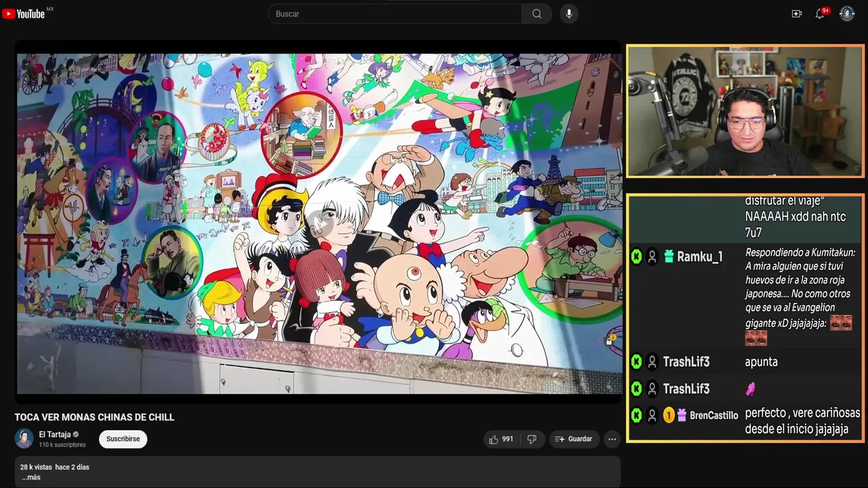
Task: Click Ramku_1 username in chat
Action: [x=700, y=257]
